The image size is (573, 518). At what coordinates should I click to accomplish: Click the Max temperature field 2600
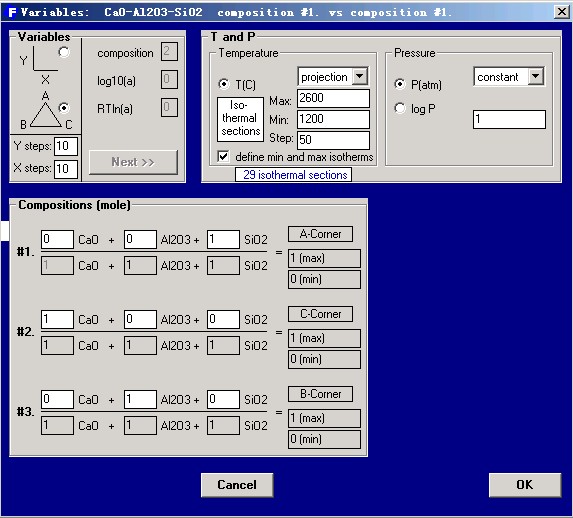pos(333,98)
